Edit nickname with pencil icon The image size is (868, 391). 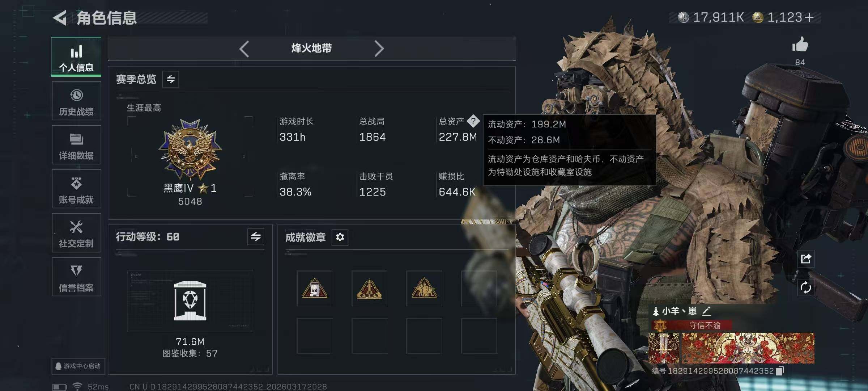point(706,311)
